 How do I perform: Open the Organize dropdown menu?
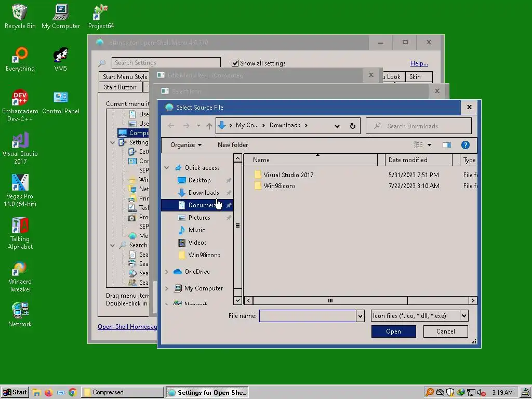pyautogui.click(x=186, y=145)
